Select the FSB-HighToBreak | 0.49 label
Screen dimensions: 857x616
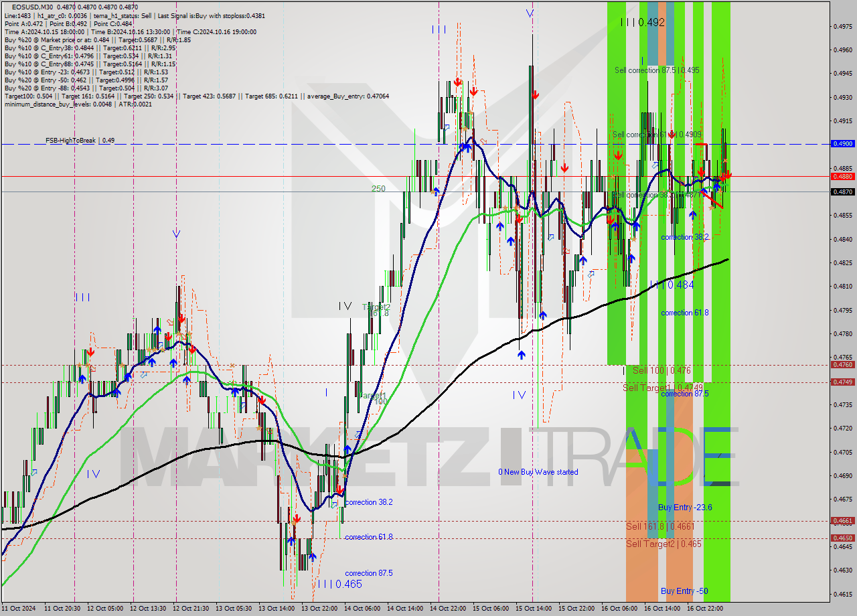coord(80,141)
